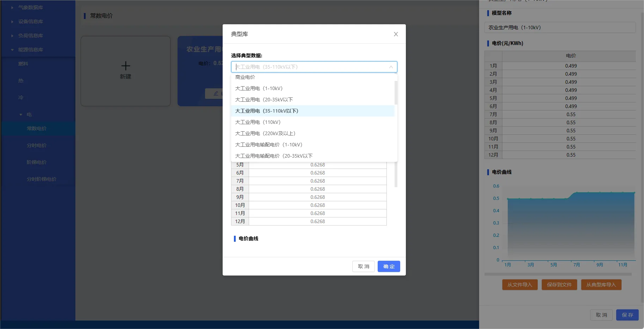
Task: Click 模型名称 input 农业生产用电（1-10kV）
Action: pyautogui.click(x=560, y=27)
